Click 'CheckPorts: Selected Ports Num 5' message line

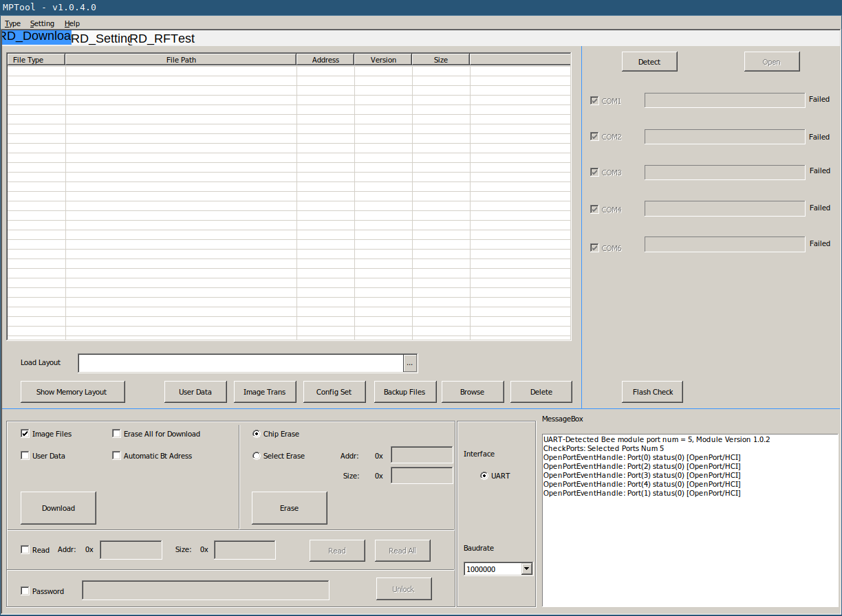click(603, 448)
